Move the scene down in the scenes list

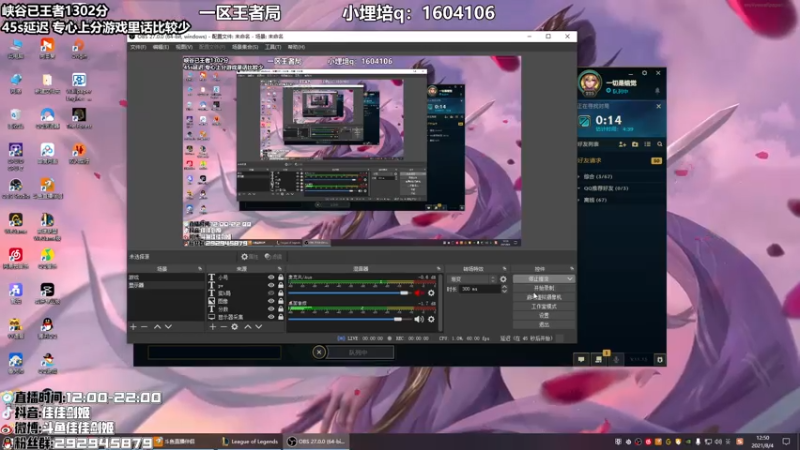point(168,327)
